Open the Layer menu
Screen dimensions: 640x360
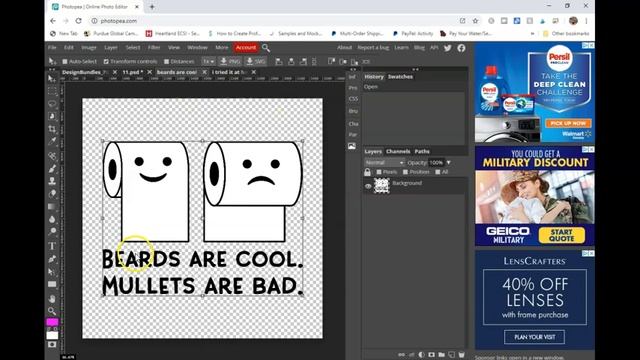[x=111, y=48]
